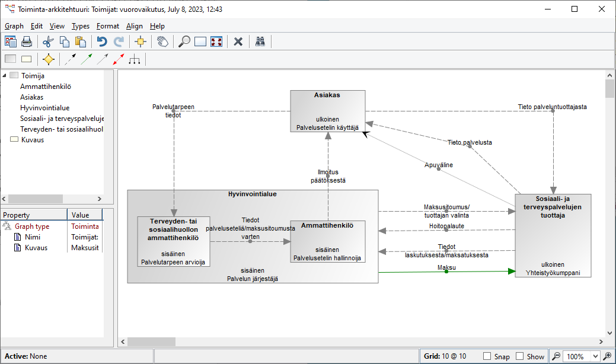Viewport: 616px width, 364px height.
Task: Open the Format menu
Action: coord(107,26)
